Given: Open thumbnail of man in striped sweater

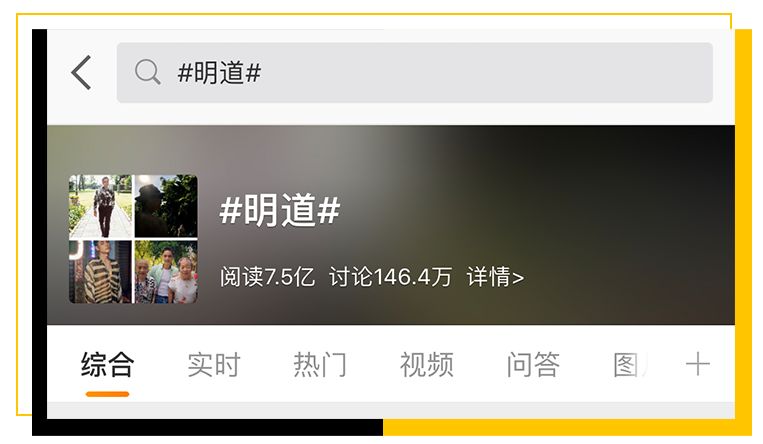Looking at the screenshot, I should (101, 272).
